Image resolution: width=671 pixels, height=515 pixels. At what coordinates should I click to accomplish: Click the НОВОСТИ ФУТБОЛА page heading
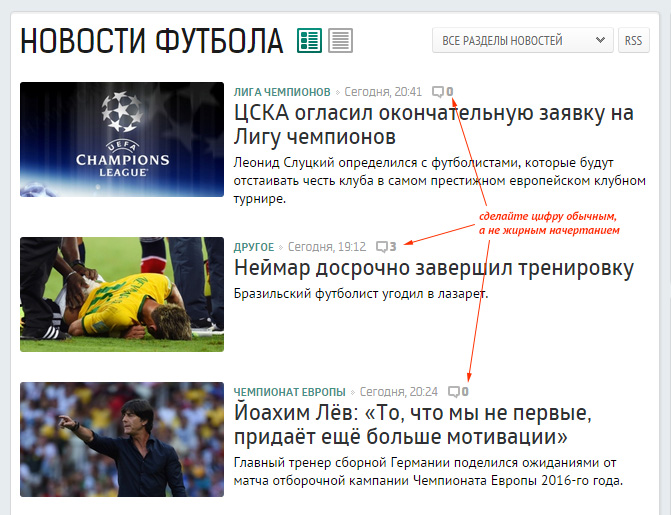pyautogui.click(x=151, y=41)
